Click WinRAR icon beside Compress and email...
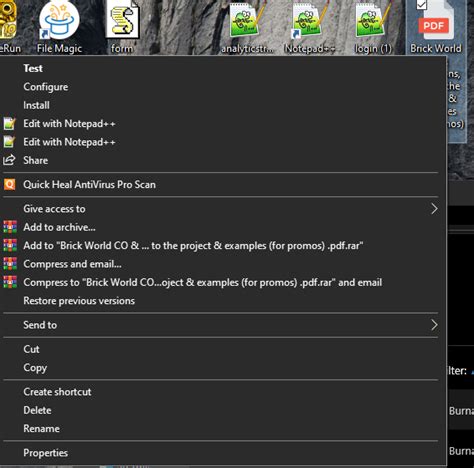The height and width of the screenshot is (468, 474). 10,264
